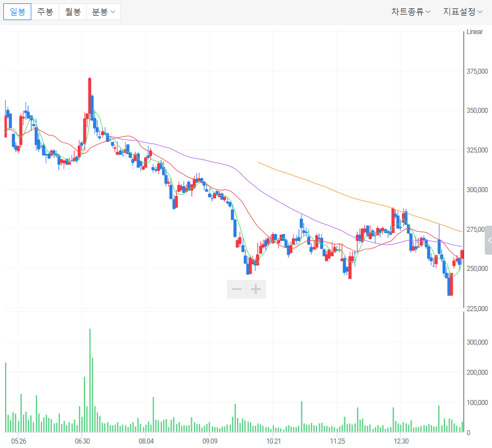Click the 200,000 volume axis label
The height and width of the screenshot is (448, 492).
[477, 373]
